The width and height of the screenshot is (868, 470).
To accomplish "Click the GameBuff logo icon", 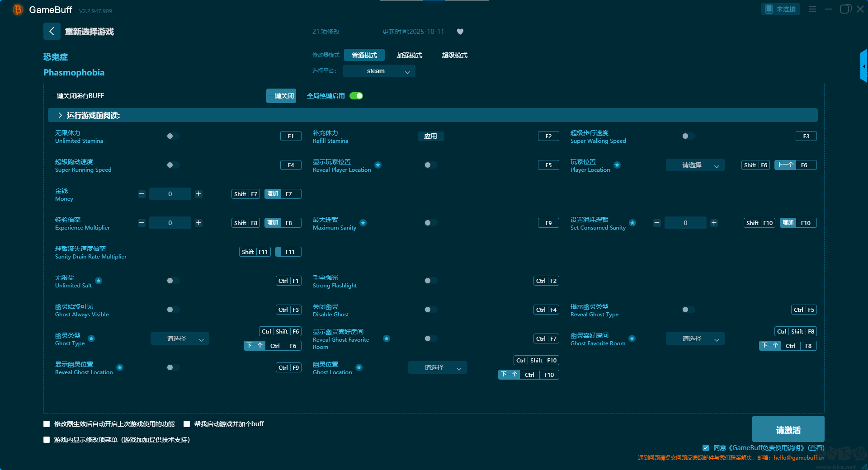I will coord(18,9).
